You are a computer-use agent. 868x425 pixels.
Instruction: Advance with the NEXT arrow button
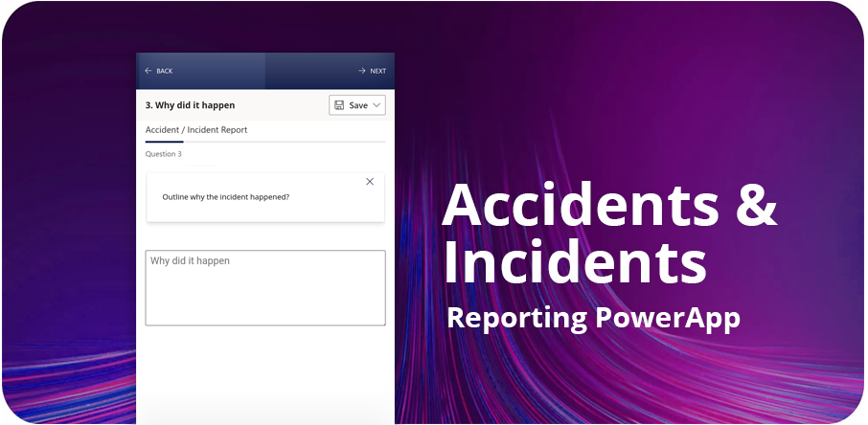(x=372, y=71)
